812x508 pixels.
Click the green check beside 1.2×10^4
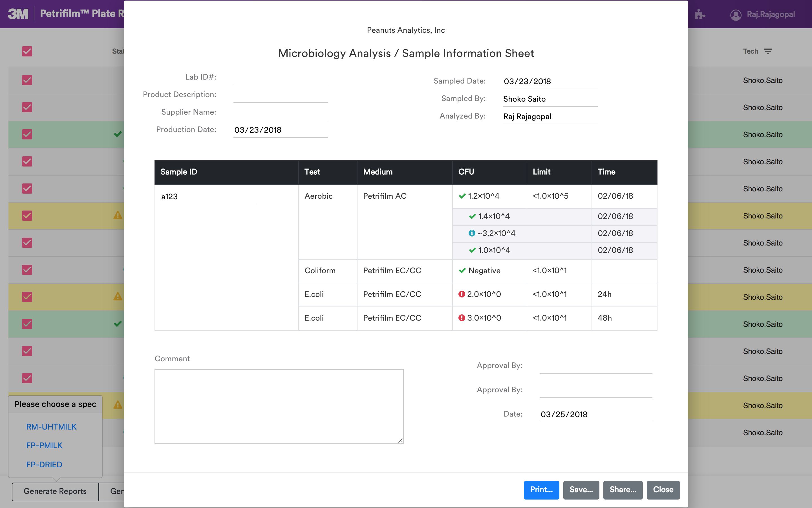(x=462, y=196)
